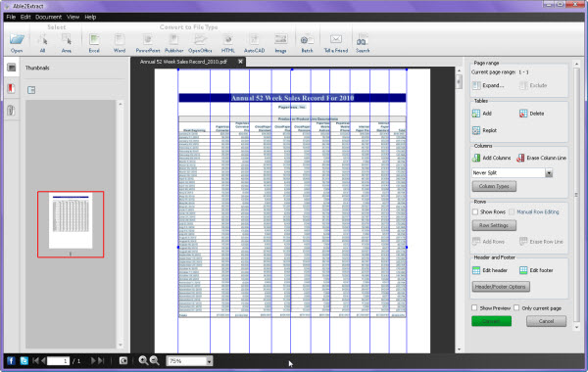Zoom in with magnifier plus
The width and height of the screenshot is (588, 372).
click(143, 361)
